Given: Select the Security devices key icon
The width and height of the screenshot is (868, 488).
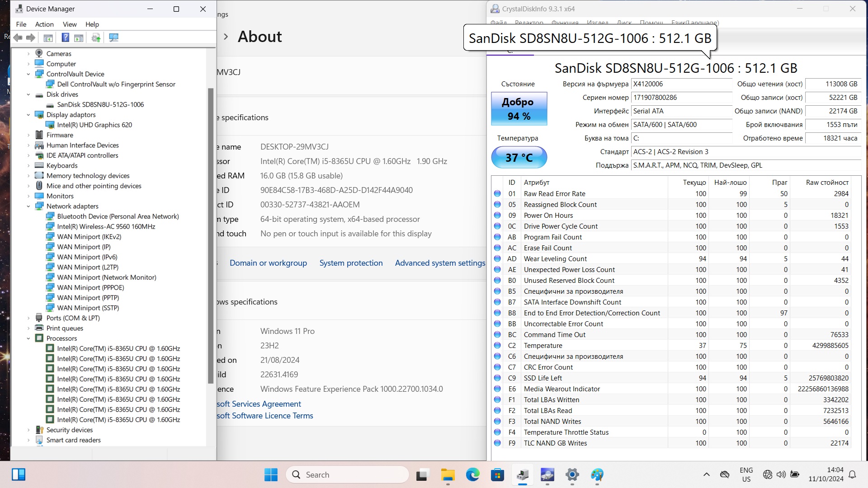Looking at the screenshot, I should (x=39, y=430).
